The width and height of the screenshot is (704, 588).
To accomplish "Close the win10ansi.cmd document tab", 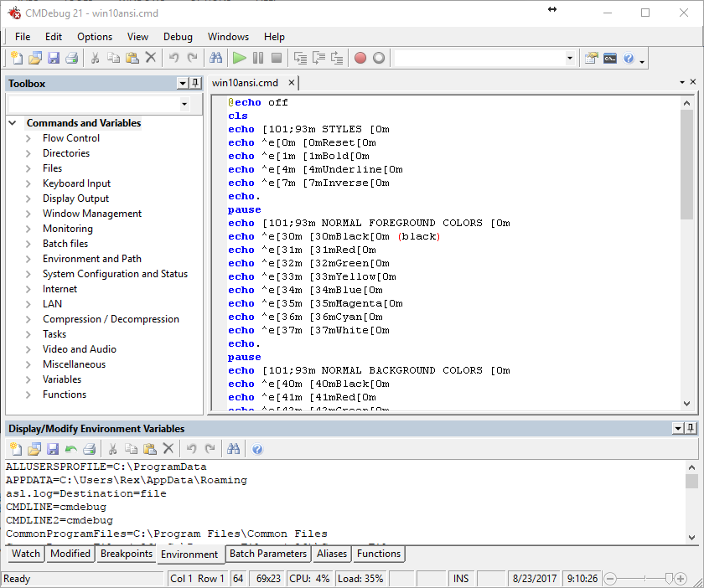I will [x=289, y=83].
